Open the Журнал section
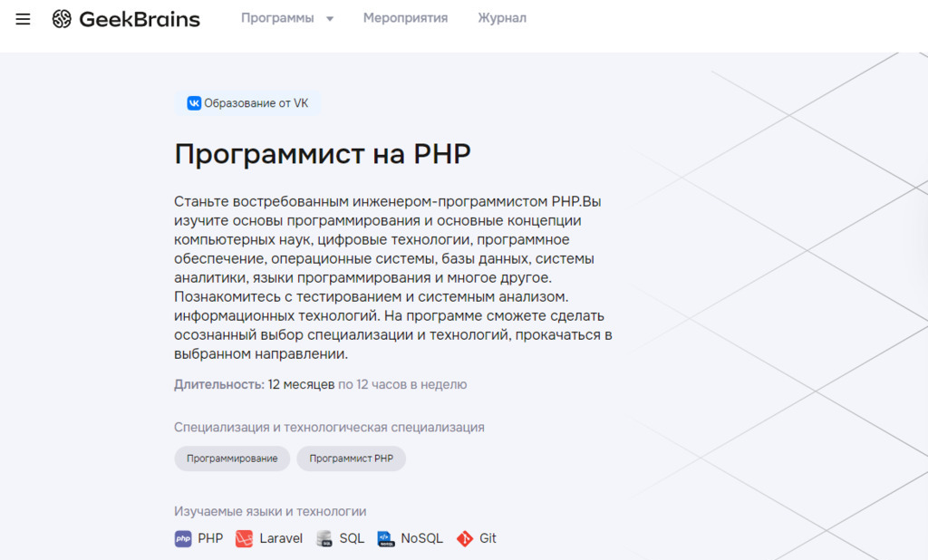The image size is (928, 560). tap(502, 18)
